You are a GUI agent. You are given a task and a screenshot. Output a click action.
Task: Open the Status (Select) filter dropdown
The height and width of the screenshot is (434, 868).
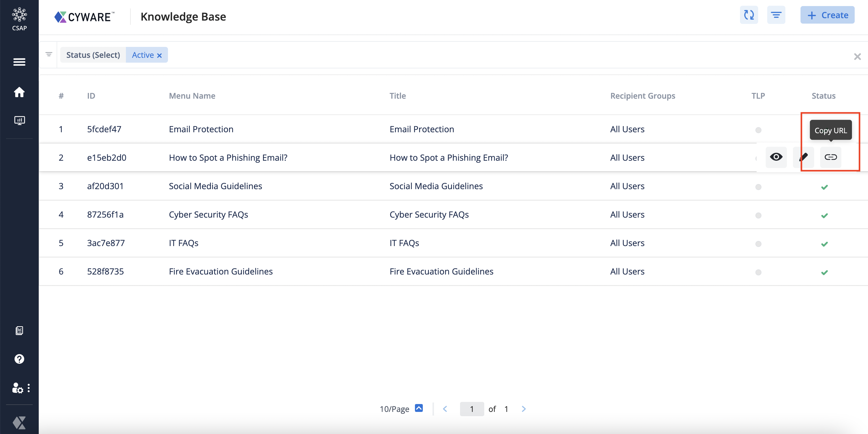(x=93, y=55)
